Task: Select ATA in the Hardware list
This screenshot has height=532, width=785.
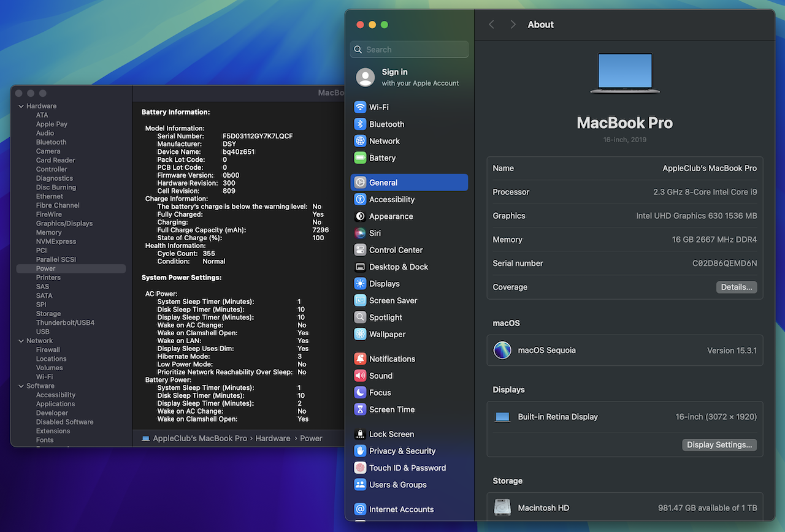Action: tap(42, 115)
